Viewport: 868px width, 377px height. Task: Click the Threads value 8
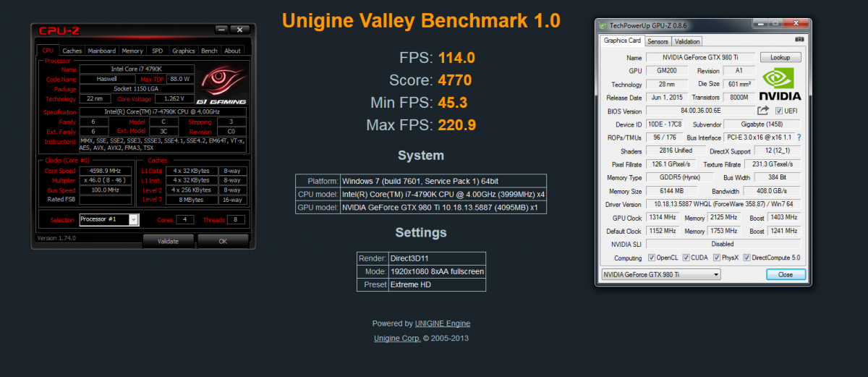[236, 219]
